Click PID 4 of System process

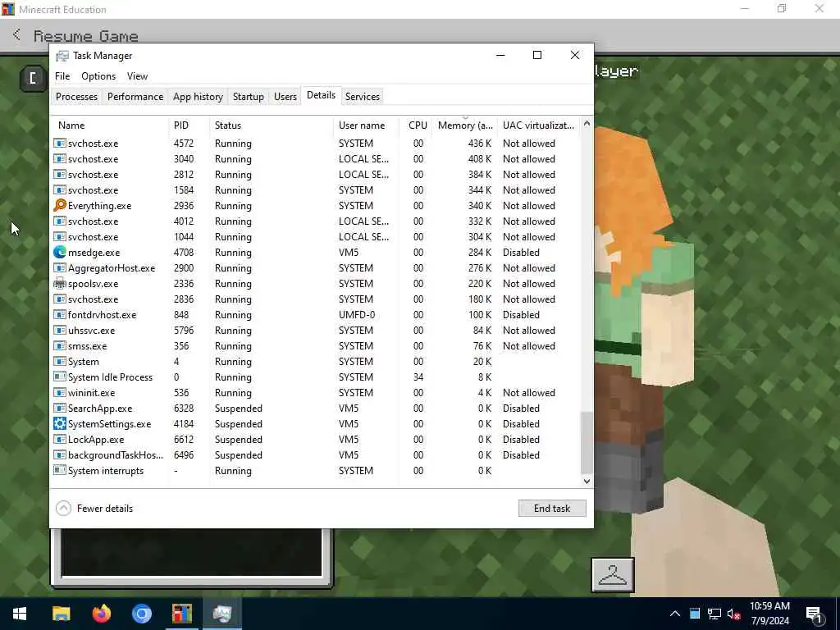click(176, 362)
